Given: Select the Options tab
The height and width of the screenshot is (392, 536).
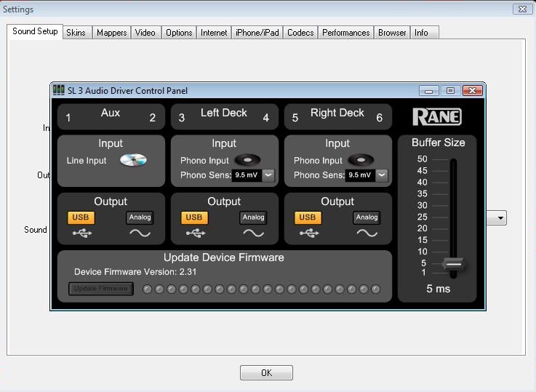Looking at the screenshot, I should (179, 33).
